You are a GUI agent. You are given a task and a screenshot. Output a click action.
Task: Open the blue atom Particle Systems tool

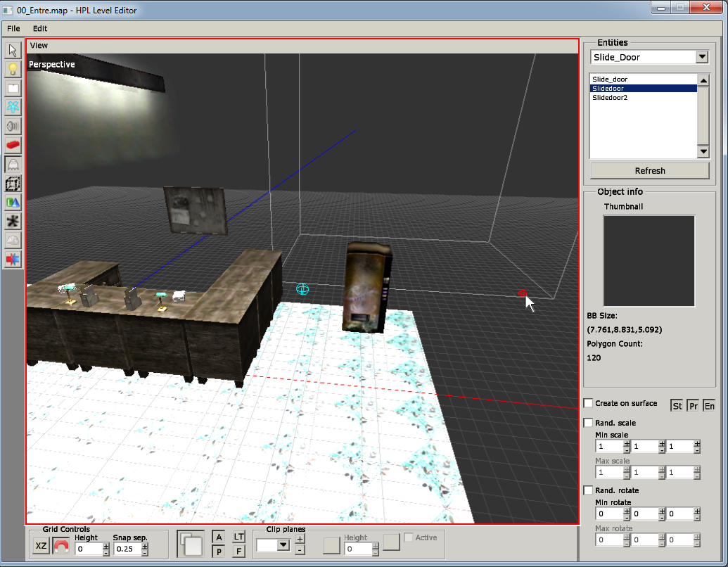13,108
